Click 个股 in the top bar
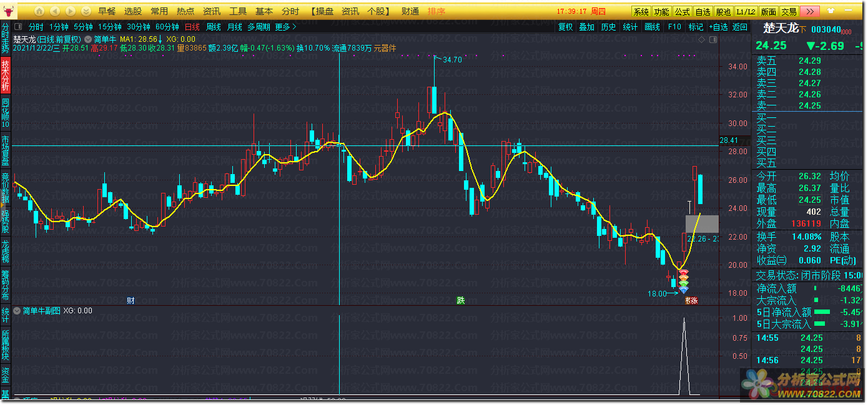Image resolution: width=868 pixels, height=405 pixels. click(377, 11)
